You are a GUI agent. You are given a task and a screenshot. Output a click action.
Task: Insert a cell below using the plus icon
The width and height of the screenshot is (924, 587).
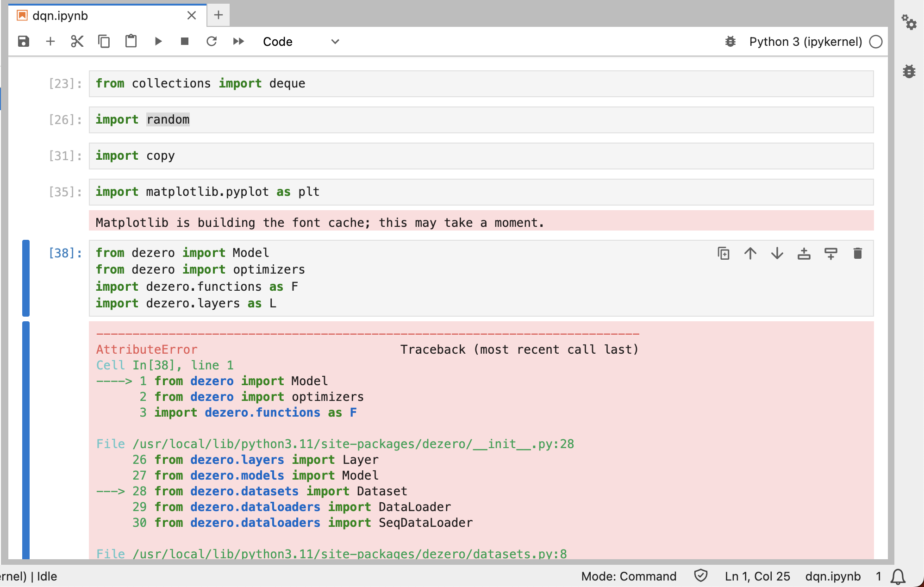click(x=50, y=42)
